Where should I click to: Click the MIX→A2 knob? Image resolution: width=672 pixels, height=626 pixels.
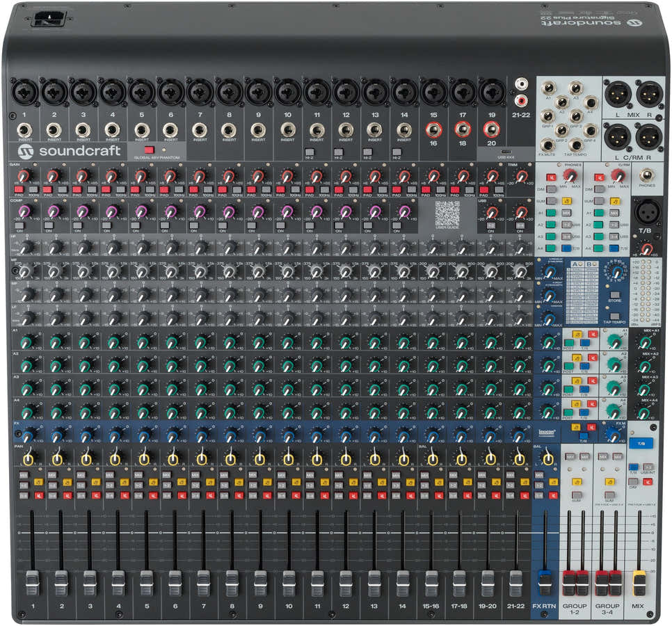pos(644,365)
